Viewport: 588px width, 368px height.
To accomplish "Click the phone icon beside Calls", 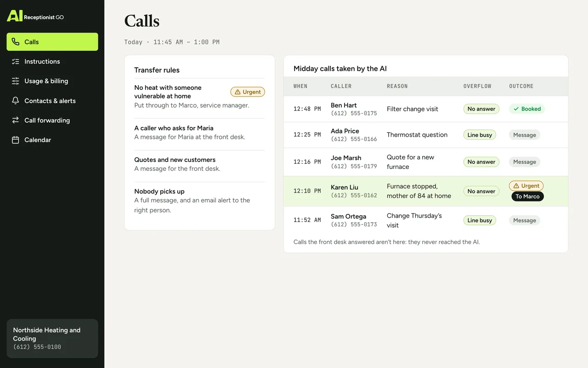I will 16,42.
